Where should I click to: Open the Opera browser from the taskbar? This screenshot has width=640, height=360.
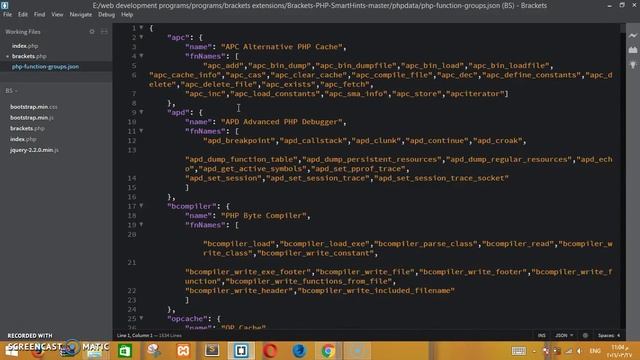pyautogui.click(x=270, y=351)
